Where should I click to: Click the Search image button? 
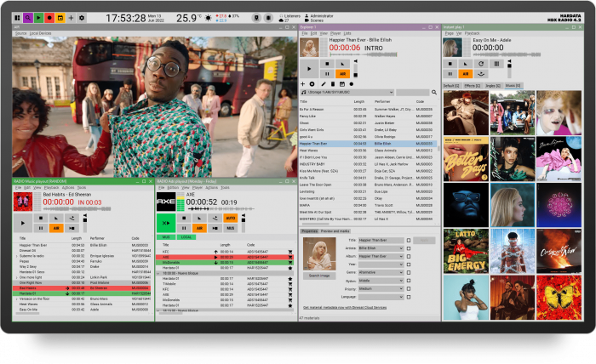tap(319, 276)
